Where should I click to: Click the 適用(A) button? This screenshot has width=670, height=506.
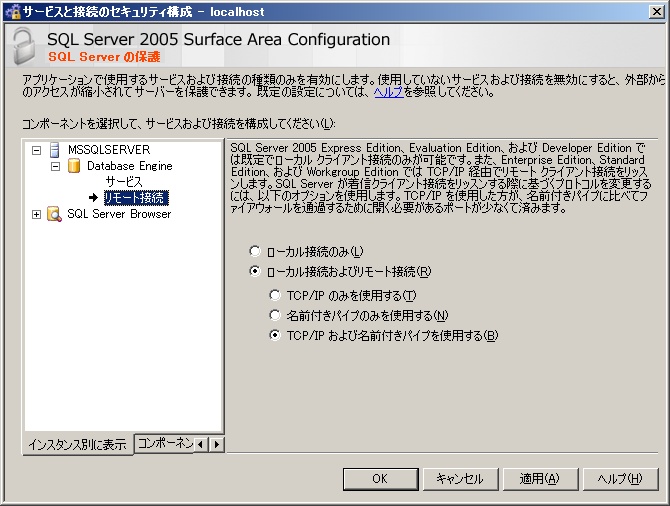540,479
